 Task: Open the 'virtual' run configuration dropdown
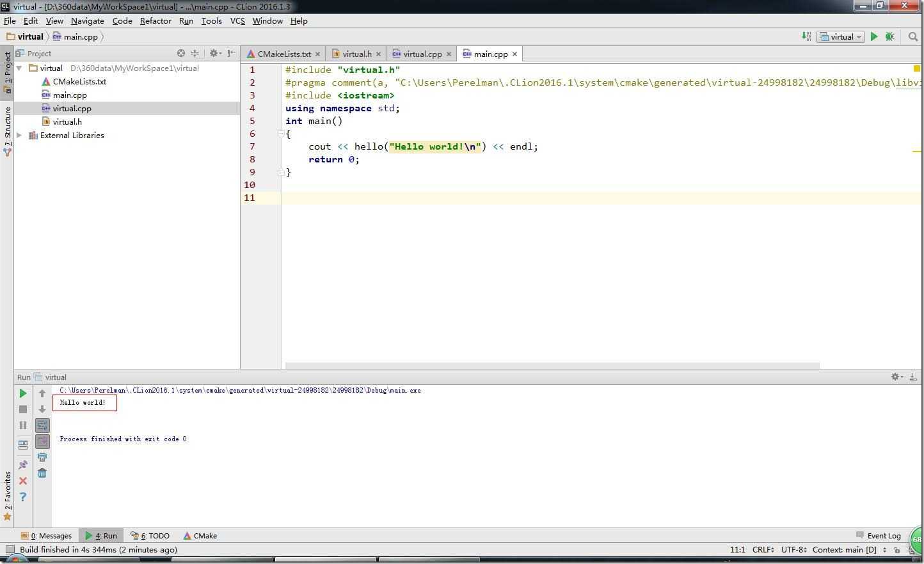pyautogui.click(x=841, y=36)
